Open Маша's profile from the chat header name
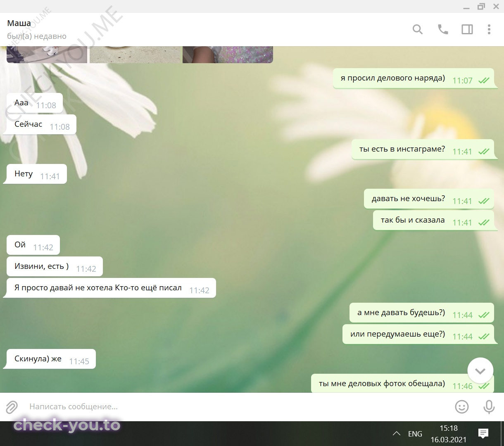The height and width of the screenshot is (446, 504). (19, 23)
